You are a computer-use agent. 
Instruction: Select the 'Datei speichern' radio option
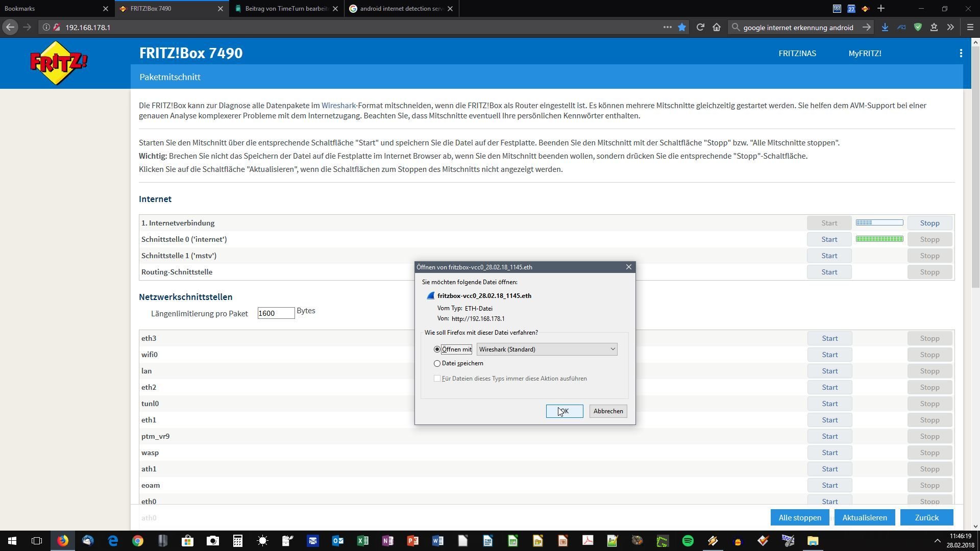(437, 363)
